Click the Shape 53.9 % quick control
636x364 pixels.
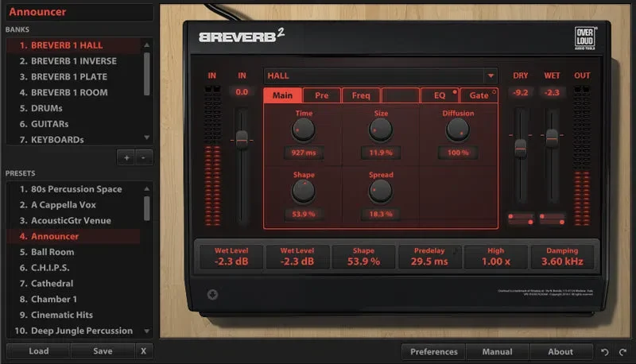(363, 257)
